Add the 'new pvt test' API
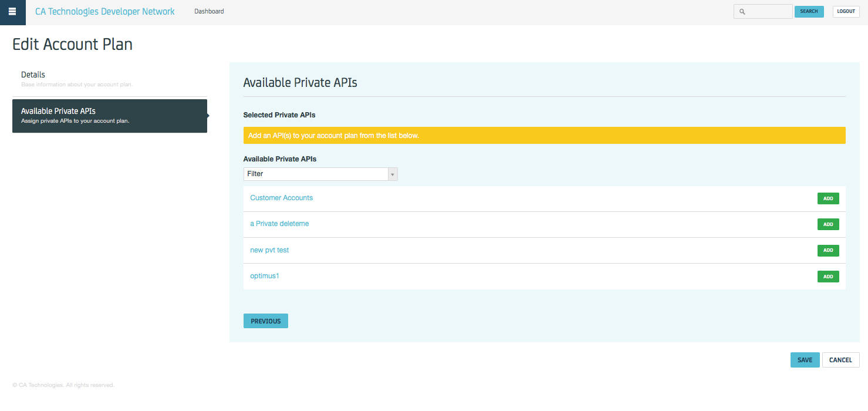 (x=828, y=251)
